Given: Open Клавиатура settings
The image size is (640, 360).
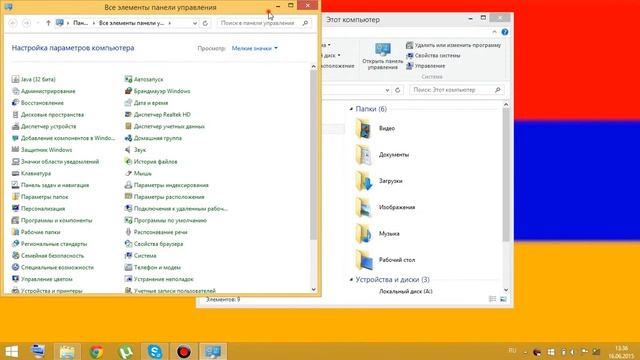Looking at the screenshot, I should [31, 173].
